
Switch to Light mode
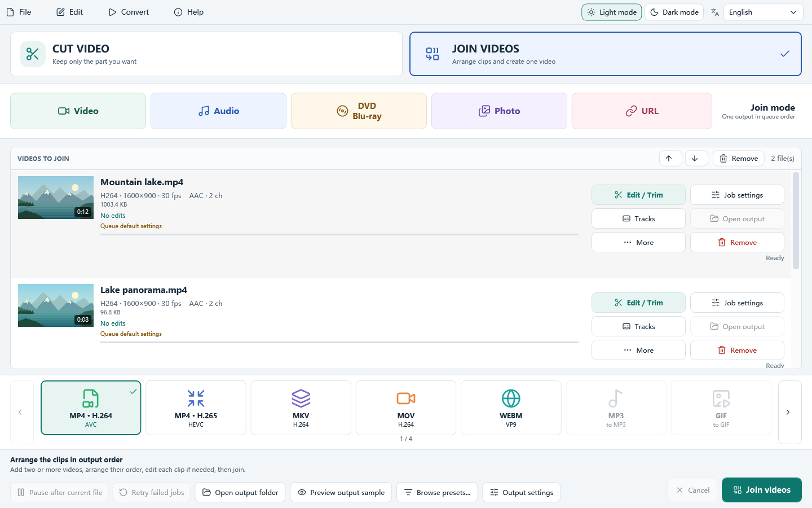pyautogui.click(x=612, y=12)
